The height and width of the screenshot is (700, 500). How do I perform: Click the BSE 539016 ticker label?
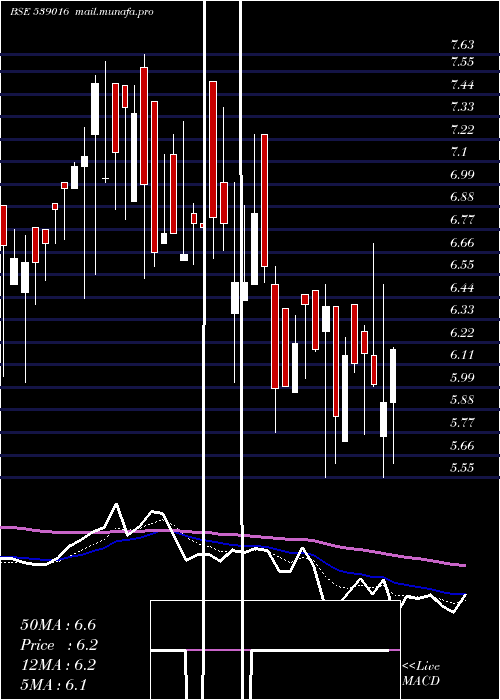(39, 12)
